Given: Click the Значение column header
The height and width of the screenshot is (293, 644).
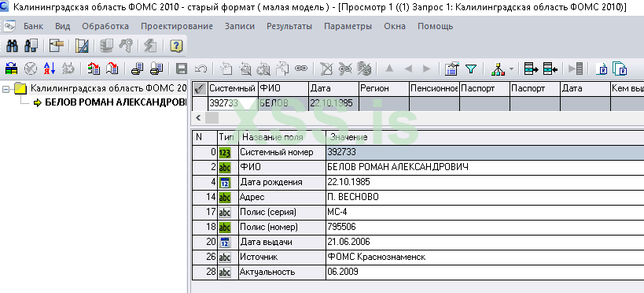Looking at the screenshot, I should (484, 137).
